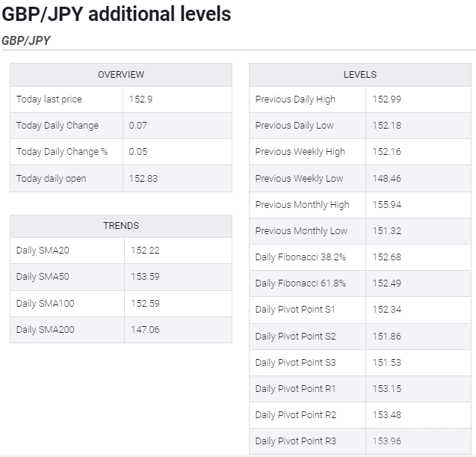Screen dimensions: 476x457
Task: Click the Today daily open value 152.83
Action: (143, 178)
